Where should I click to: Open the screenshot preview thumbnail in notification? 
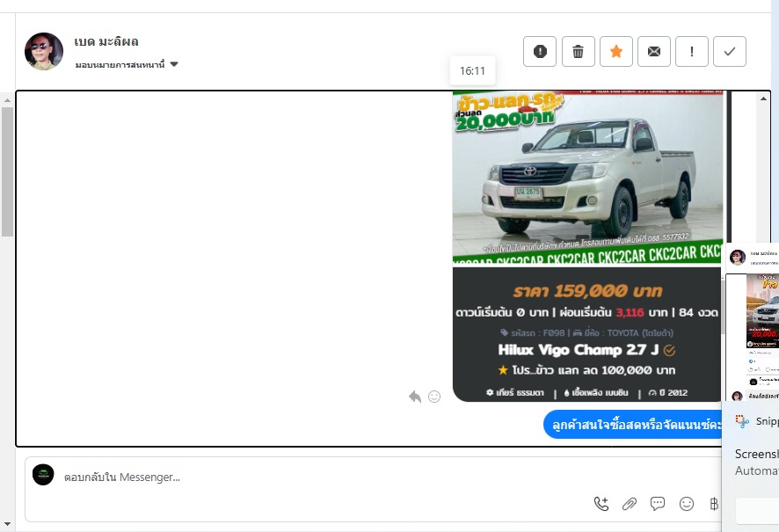point(751,323)
